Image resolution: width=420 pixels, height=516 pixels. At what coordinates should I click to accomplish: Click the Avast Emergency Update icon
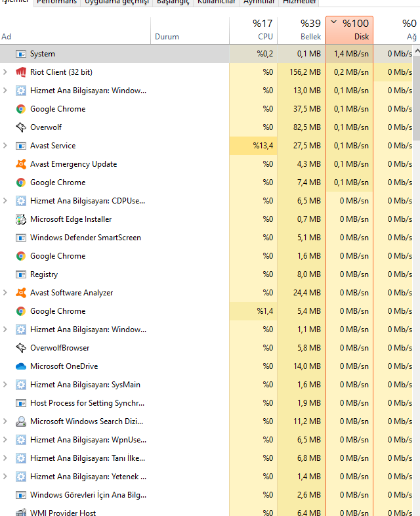click(x=21, y=164)
